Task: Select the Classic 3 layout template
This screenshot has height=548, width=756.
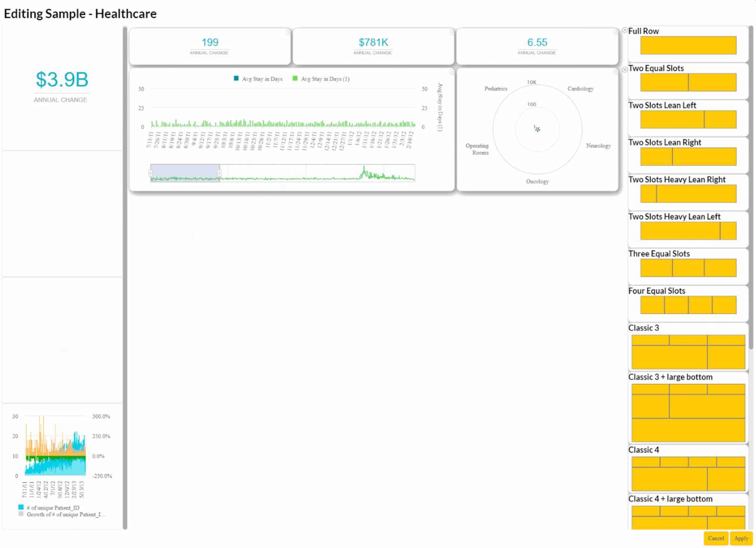Action: [x=688, y=352]
